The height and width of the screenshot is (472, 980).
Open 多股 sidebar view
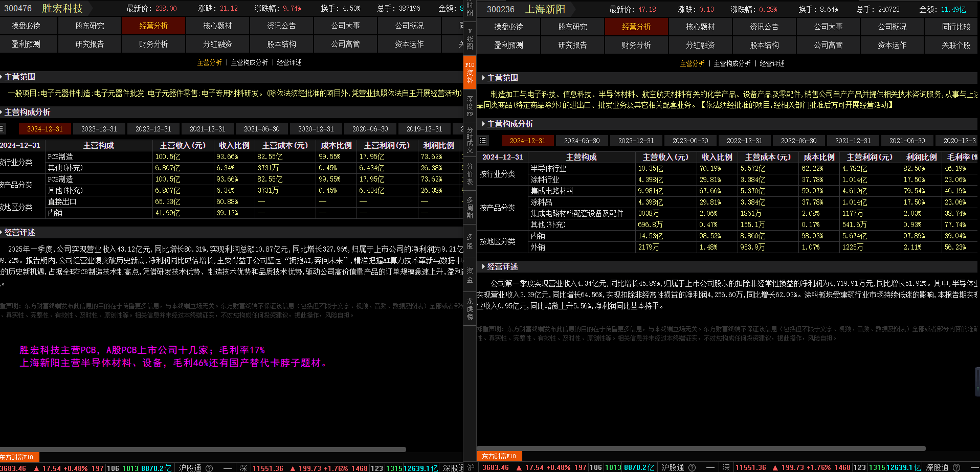pos(470,241)
